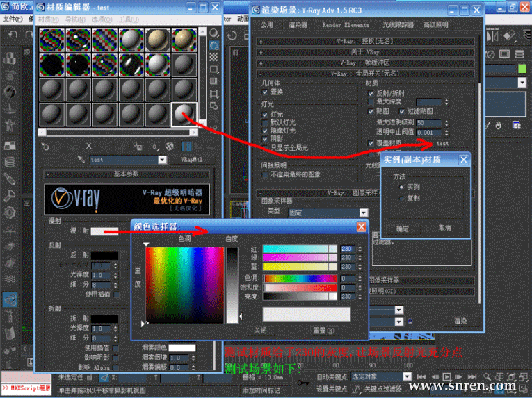Click the 烟雾颜色 fog color swatch
Screen dimensions: 532x398
tap(182, 348)
